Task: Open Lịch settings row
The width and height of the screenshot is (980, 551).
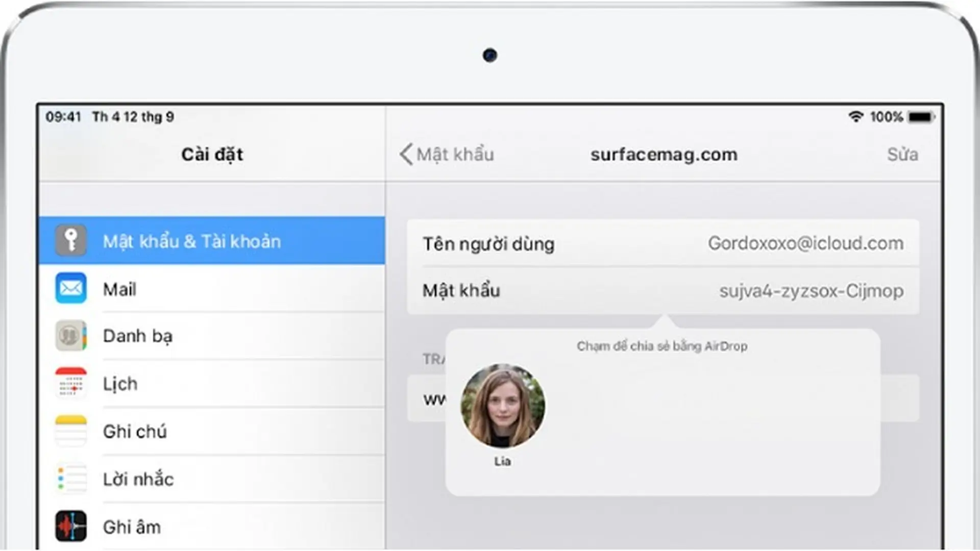Action: (212, 383)
